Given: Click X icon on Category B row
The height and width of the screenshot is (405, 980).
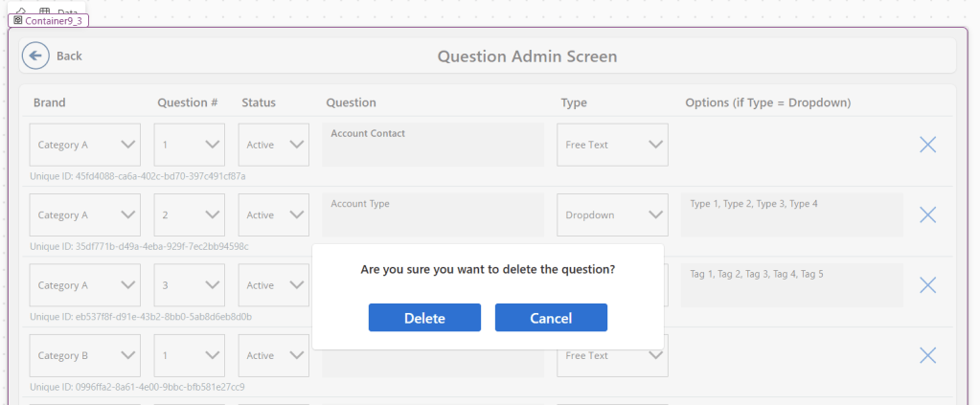Looking at the screenshot, I should (x=927, y=355).
